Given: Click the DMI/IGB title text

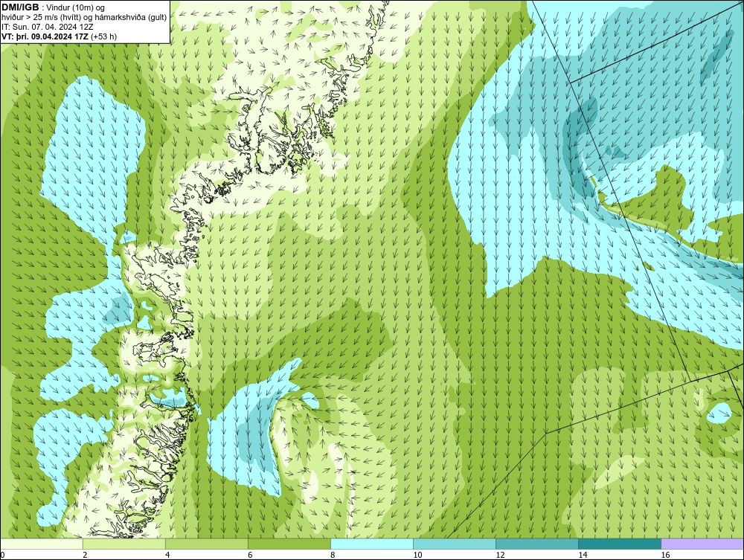Looking at the screenshot, I should 20,7.
